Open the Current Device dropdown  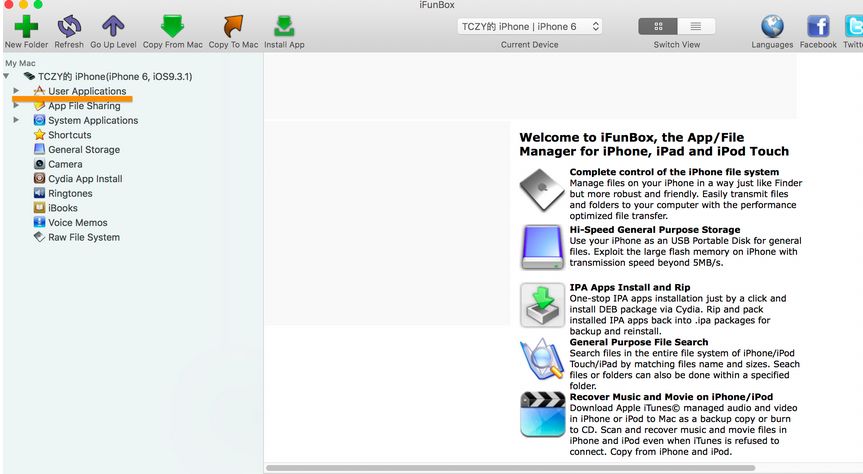(529, 26)
